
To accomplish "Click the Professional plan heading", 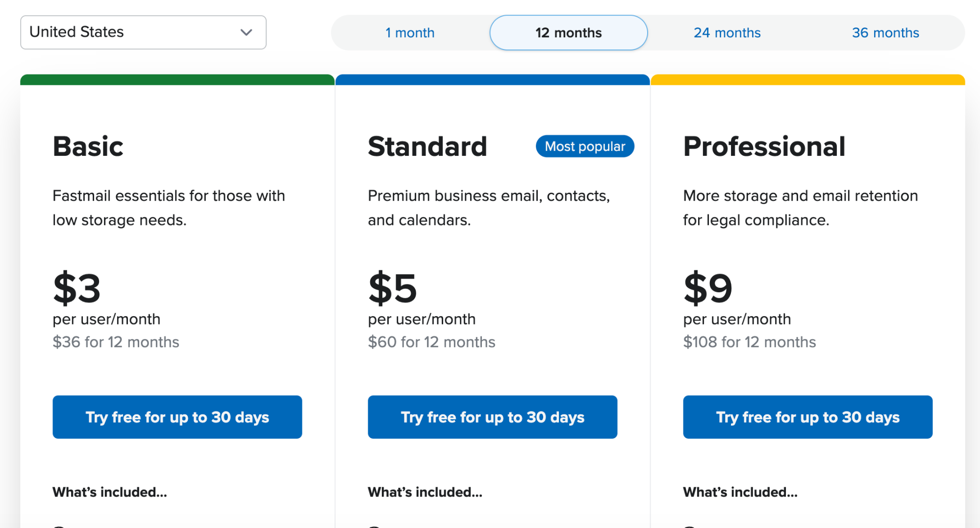I will point(764,146).
